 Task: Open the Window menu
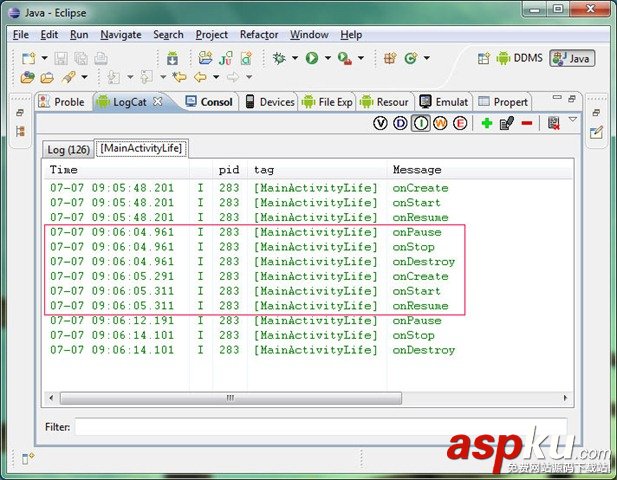click(x=309, y=35)
